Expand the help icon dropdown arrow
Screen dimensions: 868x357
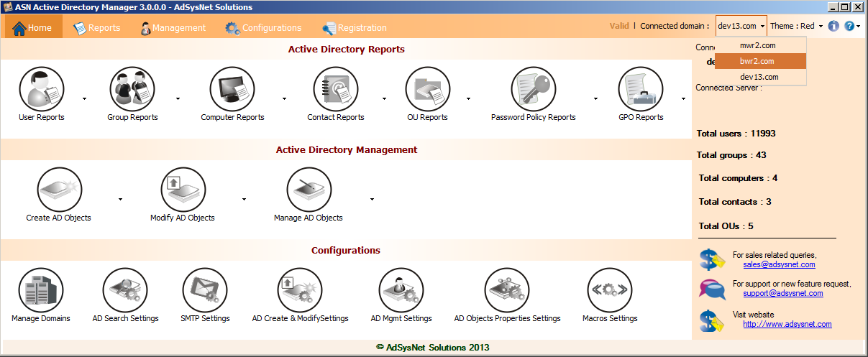[x=859, y=27]
